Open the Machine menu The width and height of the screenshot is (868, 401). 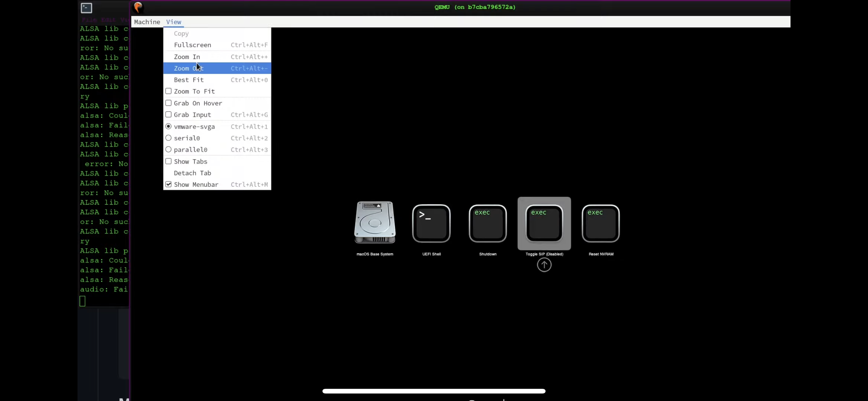tap(147, 22)
